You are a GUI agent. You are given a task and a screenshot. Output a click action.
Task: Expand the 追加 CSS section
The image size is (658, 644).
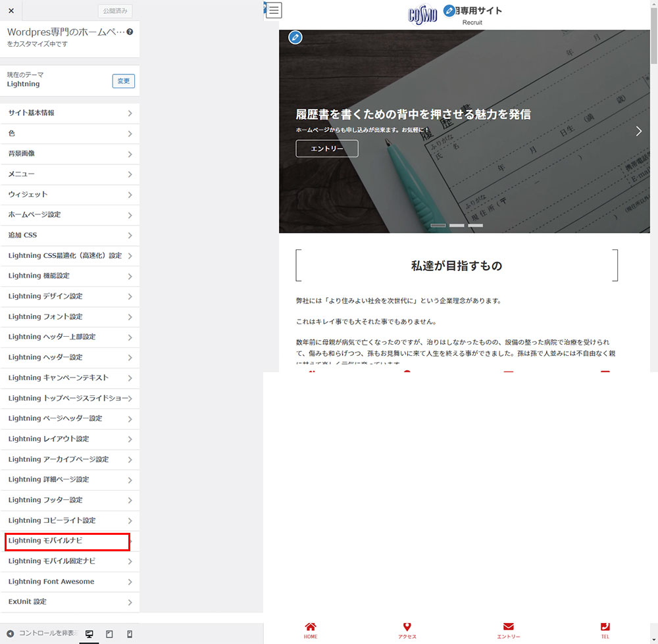click(70, 235)
